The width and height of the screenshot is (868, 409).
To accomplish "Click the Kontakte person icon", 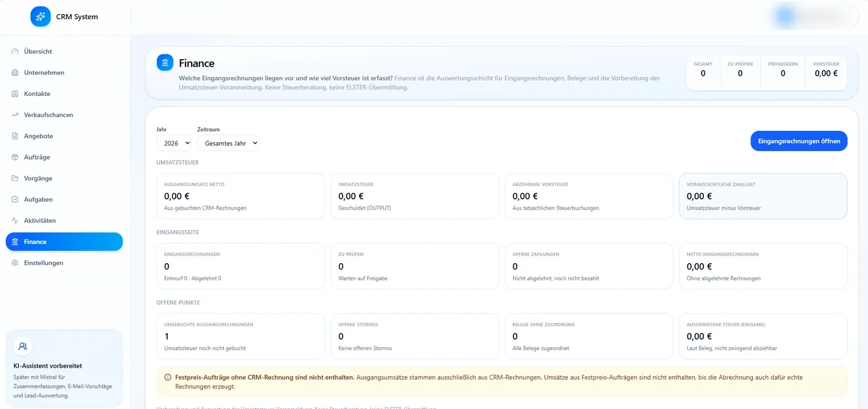I will point(15,94).
